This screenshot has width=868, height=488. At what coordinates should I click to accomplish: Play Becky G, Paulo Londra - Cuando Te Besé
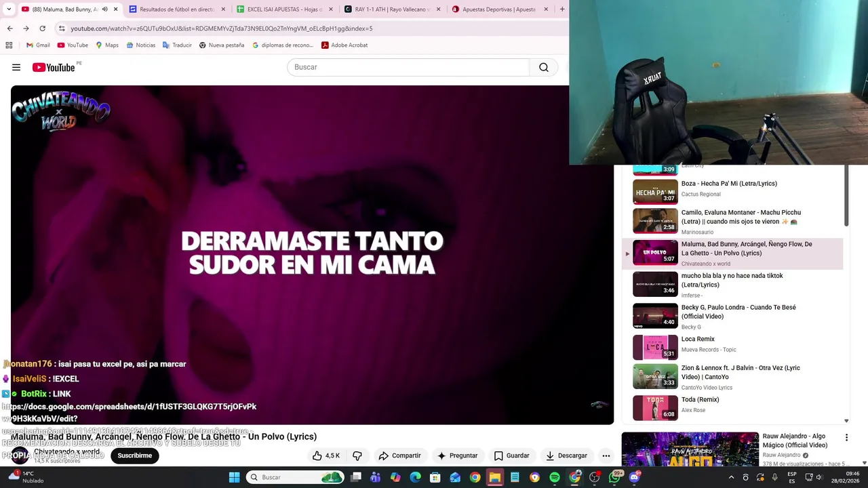[x=732, y=317]
